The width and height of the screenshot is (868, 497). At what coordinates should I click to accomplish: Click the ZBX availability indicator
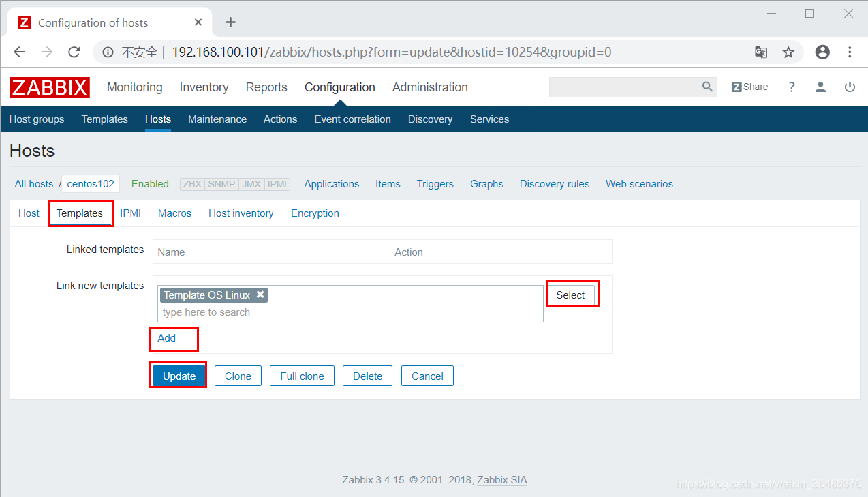click(192, 184)
